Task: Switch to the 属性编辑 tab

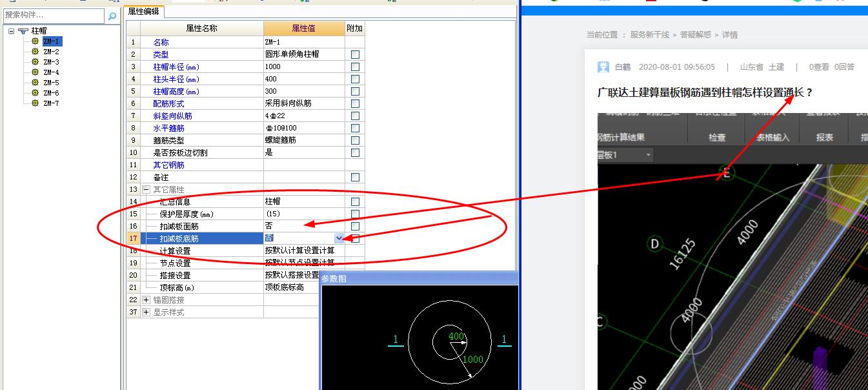Action: pos(145,11)
